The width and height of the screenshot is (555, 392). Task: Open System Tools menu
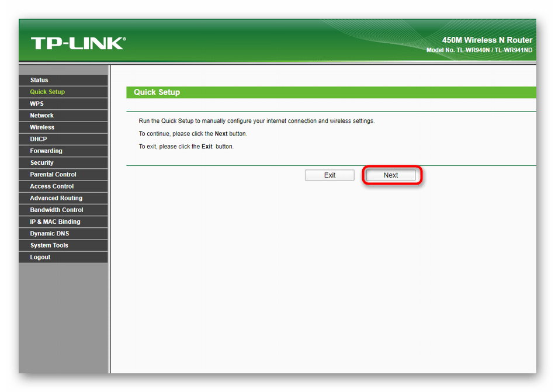pyautogui.click(x=63, y=245)
